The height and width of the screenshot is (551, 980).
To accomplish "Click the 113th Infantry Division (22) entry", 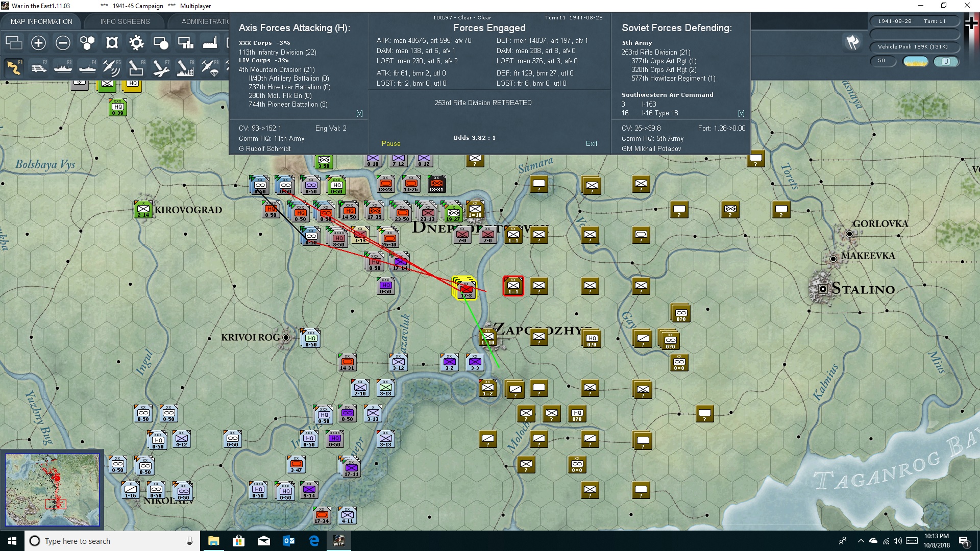I will [278, 52].
